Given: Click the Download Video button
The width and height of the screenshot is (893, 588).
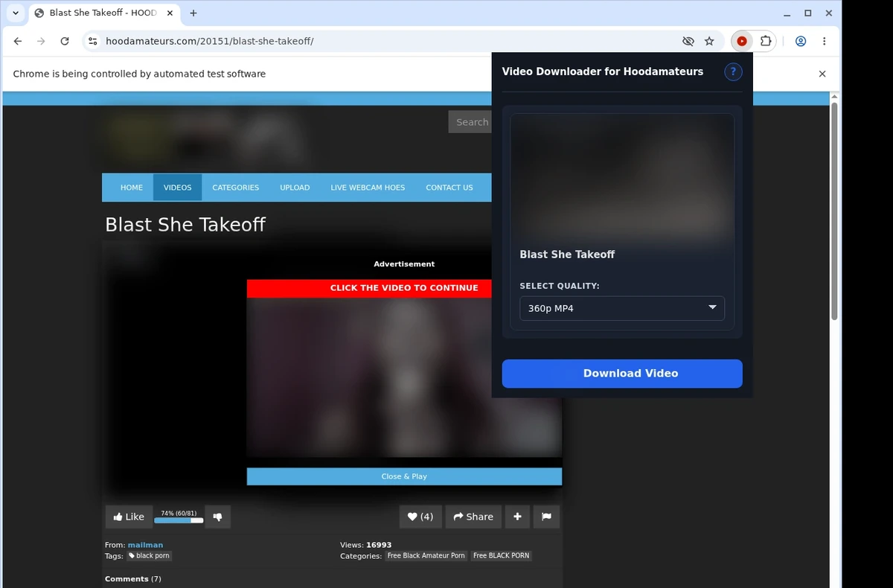Looking at the screenshot, I should pyautogui.click(x=622, y=374).
